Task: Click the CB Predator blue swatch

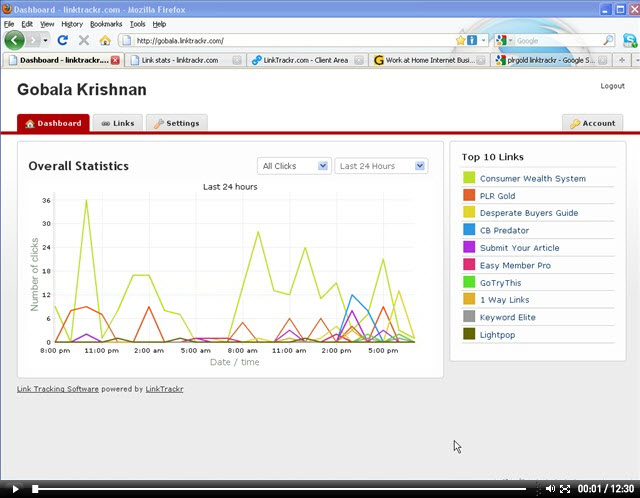Action: point(469,229)
